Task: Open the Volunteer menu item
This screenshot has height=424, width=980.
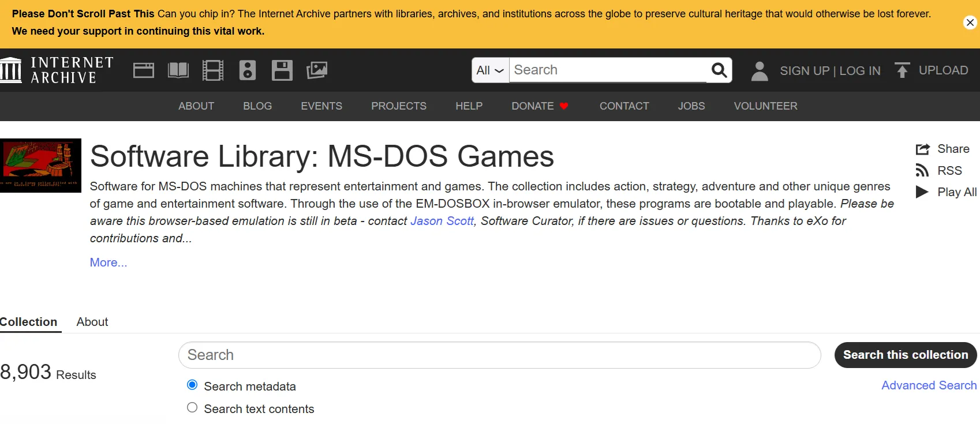Action: click(x=766, y=106)
